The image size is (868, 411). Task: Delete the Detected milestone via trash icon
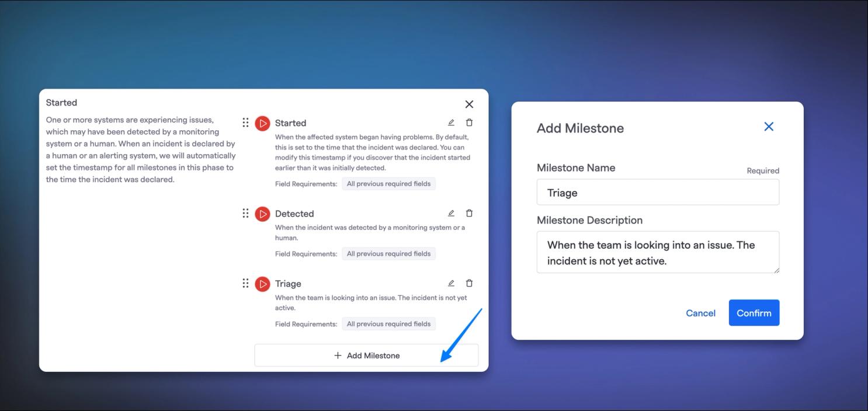(x=469, y=213)
